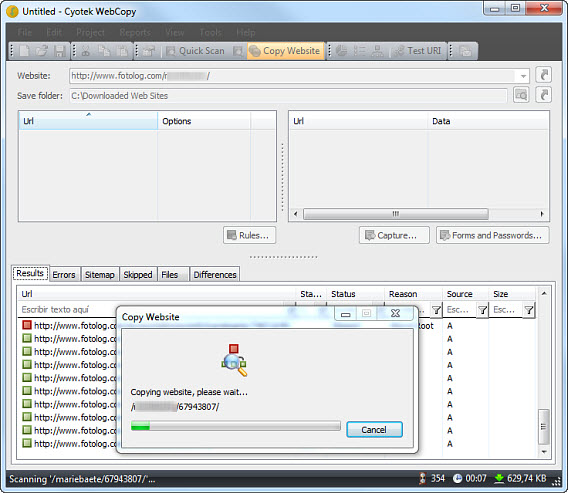568x493 pixels.
Task: Click the forms panel scroll-right arrow
Action: pos(542,214)
